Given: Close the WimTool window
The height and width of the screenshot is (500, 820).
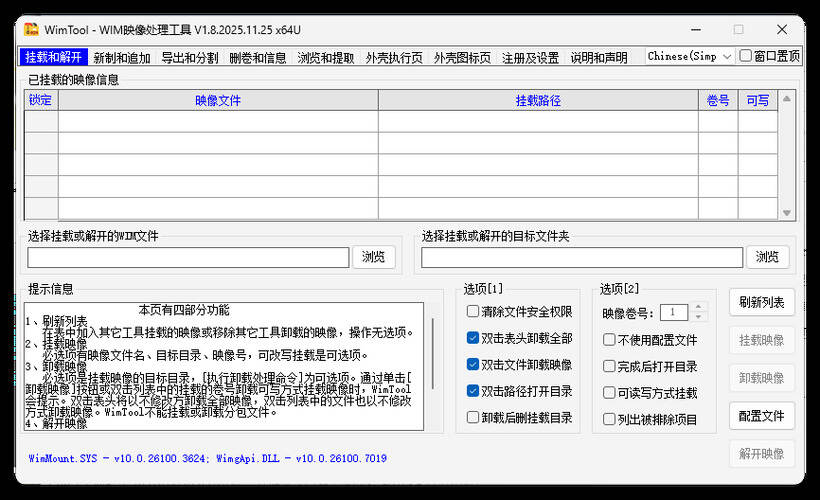Looking at the screenshot, I should (782, 30).
